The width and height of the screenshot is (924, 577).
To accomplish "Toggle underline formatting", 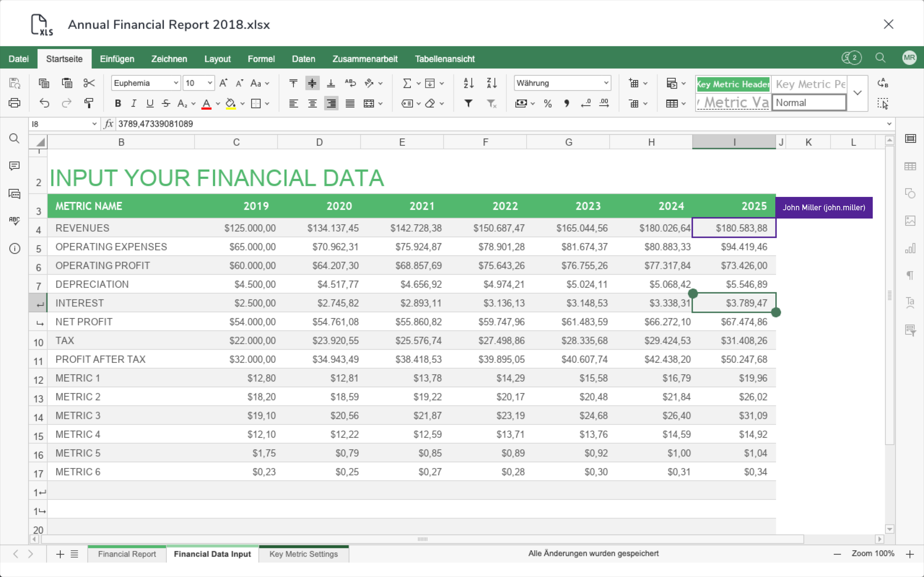I will [x=150, y=103].
